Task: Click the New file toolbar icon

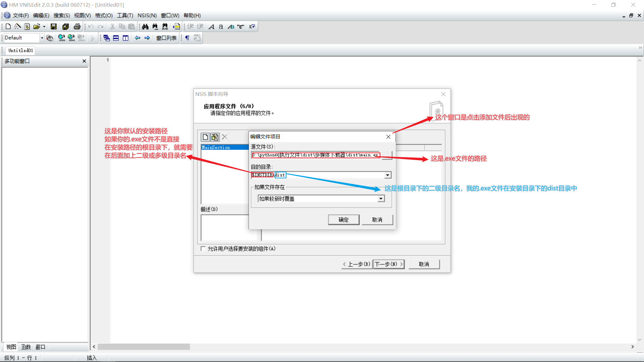Action: click(x=8, y=26)
